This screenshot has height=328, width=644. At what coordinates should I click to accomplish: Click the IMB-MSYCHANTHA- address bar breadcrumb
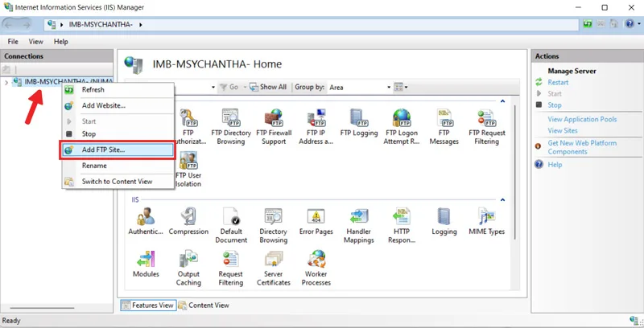pyautogui.click(x=101, y=25)
